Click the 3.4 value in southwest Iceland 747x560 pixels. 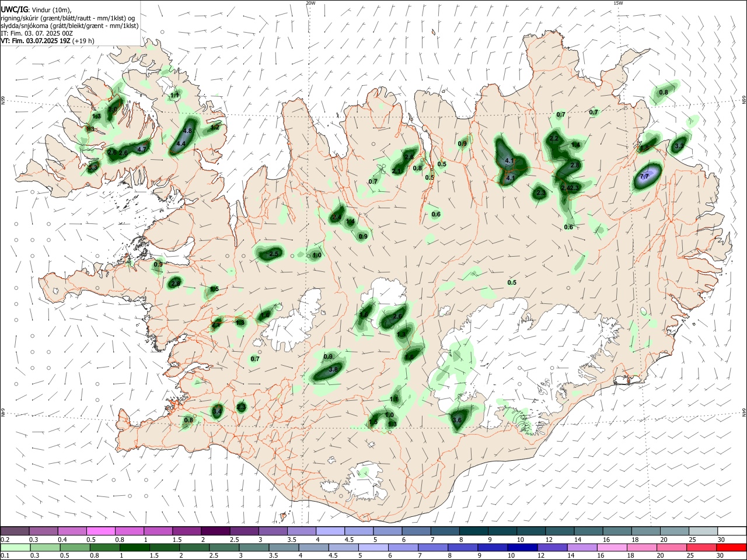coord(217,411)
